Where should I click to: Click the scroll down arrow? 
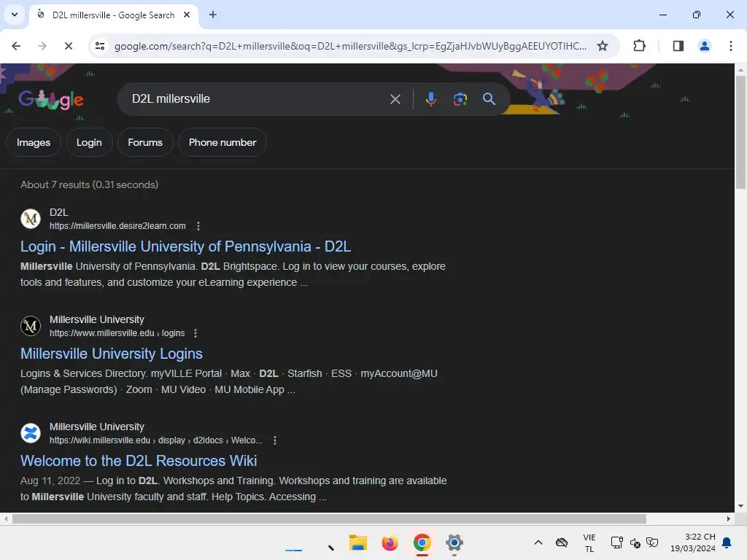pyautogui.click(x=740, y=506)
